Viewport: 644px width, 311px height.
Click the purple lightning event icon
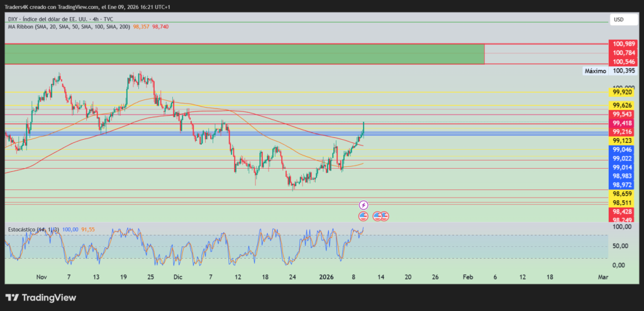(364, 205)
